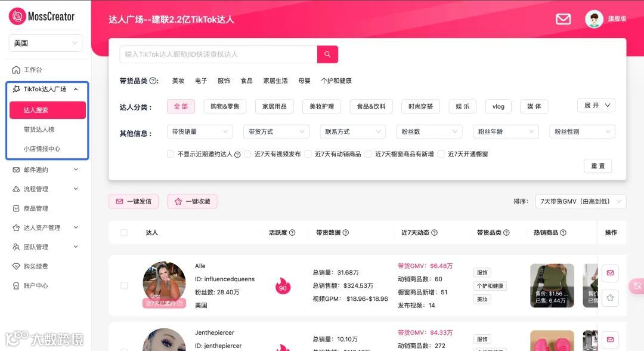Click the 一键收藏 button

click(x=192, y=201)
